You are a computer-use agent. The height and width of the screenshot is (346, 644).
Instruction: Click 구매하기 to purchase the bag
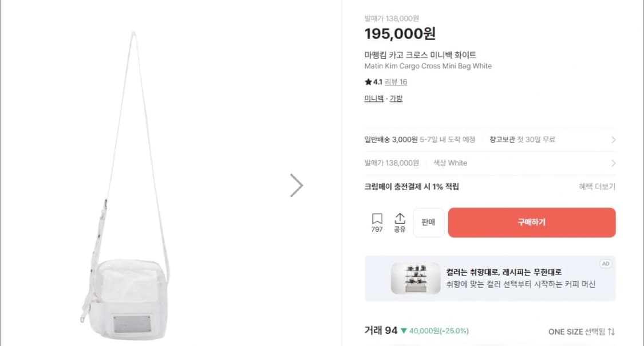point(531,222)
